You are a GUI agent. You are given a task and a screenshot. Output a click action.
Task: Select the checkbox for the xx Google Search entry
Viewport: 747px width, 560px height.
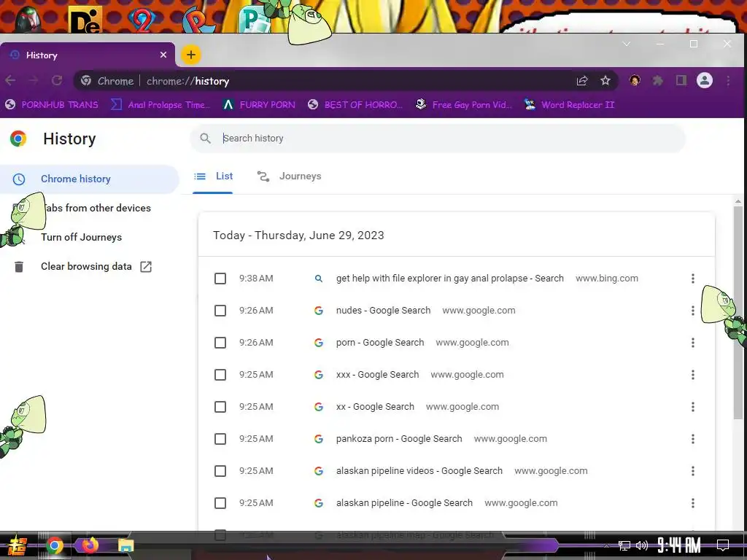(220, 407)
